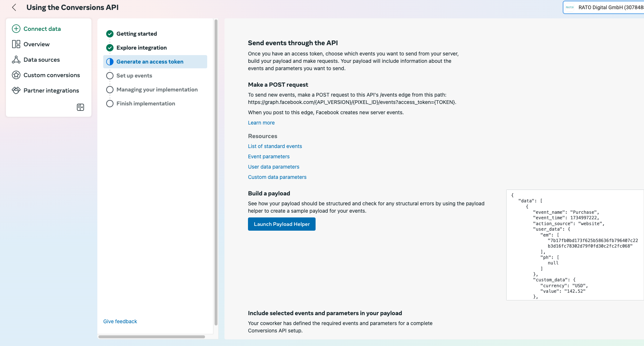Click the Explore integration green checkmark
Screen dimensions: 644x346
109,47
